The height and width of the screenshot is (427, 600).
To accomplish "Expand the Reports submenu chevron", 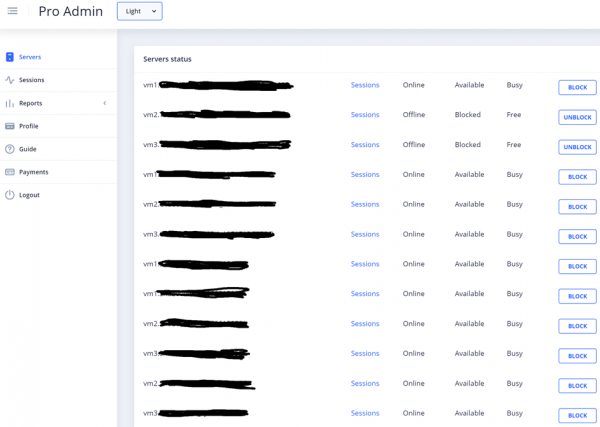I will (x=105, y=103).
